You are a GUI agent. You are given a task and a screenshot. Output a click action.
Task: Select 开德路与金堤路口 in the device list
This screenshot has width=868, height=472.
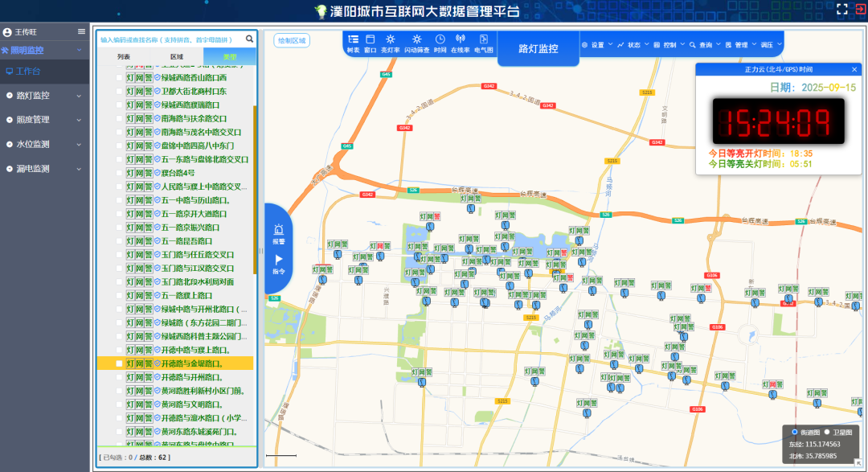192,363
